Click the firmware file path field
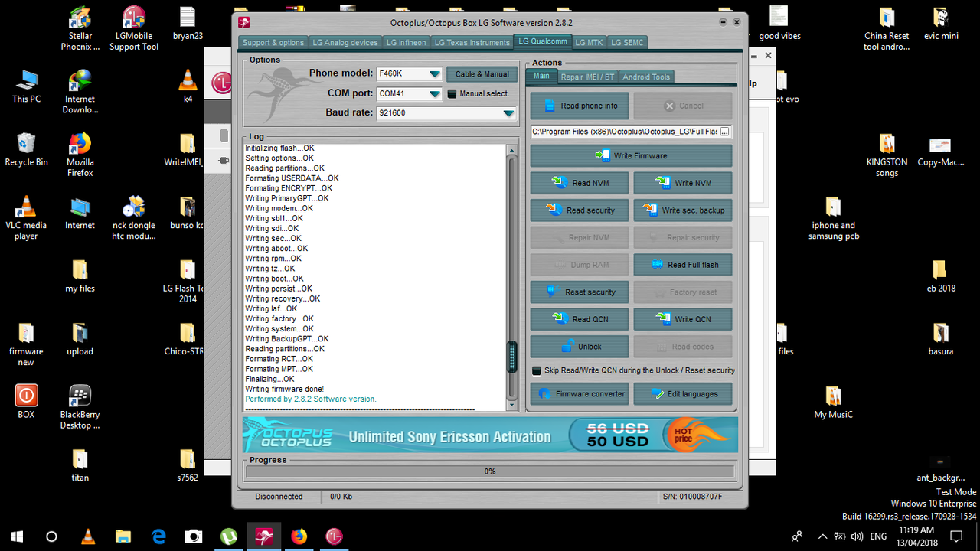980x551 pixels. point(625,132)
